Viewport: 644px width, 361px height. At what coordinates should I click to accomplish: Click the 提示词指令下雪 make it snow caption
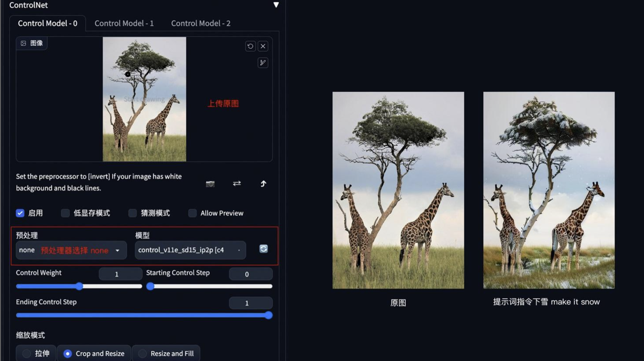click(x=546, y=302)
